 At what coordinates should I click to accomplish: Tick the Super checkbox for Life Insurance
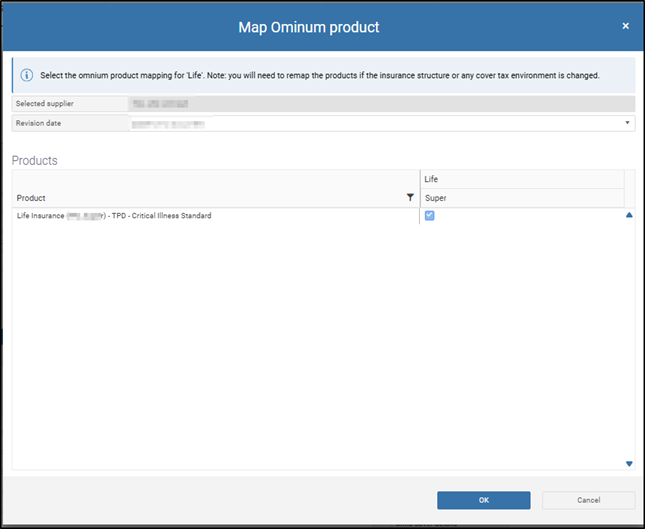tap(430, 215)
